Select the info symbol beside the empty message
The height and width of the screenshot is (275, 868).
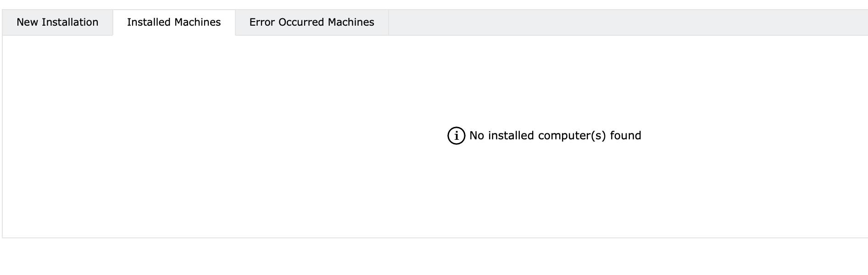456,136
